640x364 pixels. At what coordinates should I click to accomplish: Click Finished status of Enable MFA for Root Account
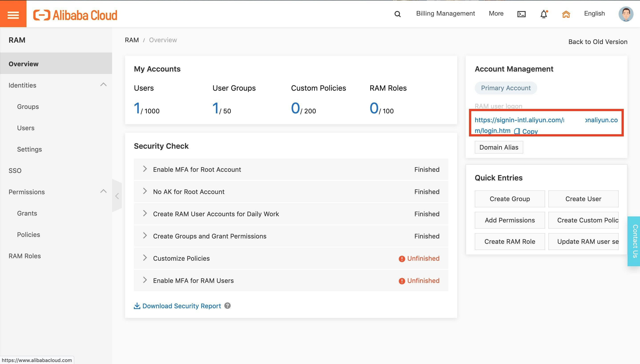tap(427, 169)
